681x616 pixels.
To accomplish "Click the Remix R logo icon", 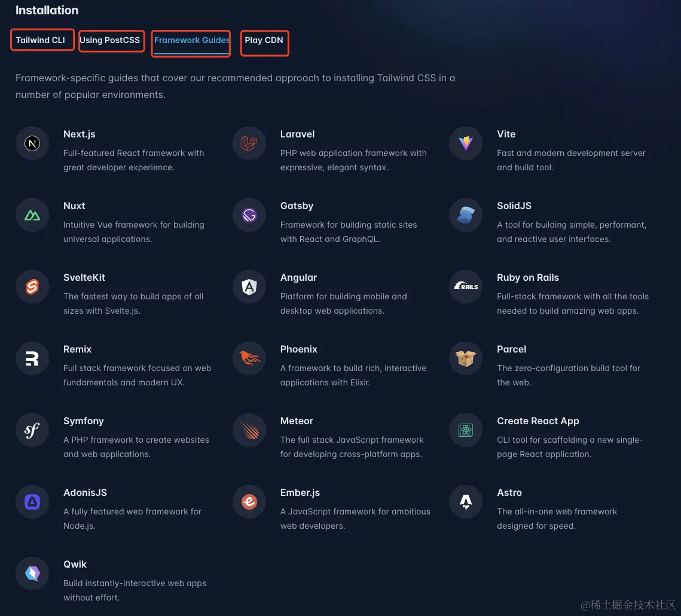I will coord(32,358).
